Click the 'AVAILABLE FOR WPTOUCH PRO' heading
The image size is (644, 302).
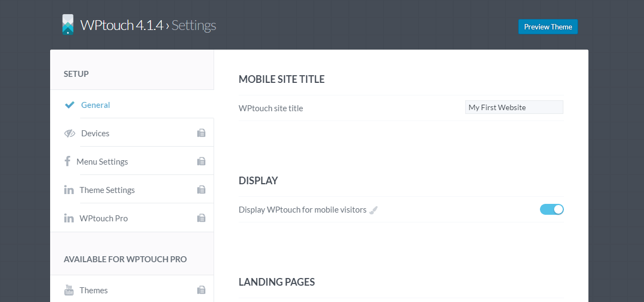click(125, 259)
